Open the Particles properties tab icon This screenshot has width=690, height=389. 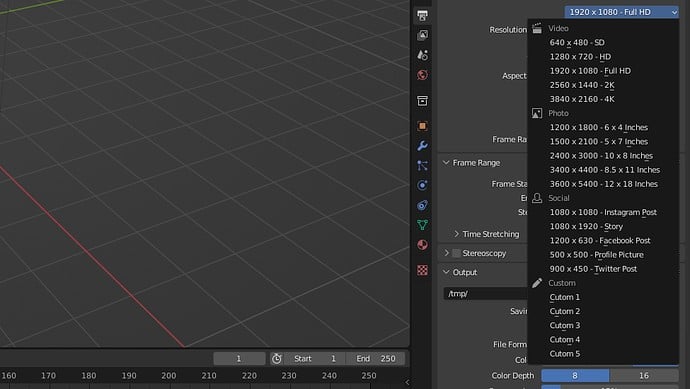[422, 165]
